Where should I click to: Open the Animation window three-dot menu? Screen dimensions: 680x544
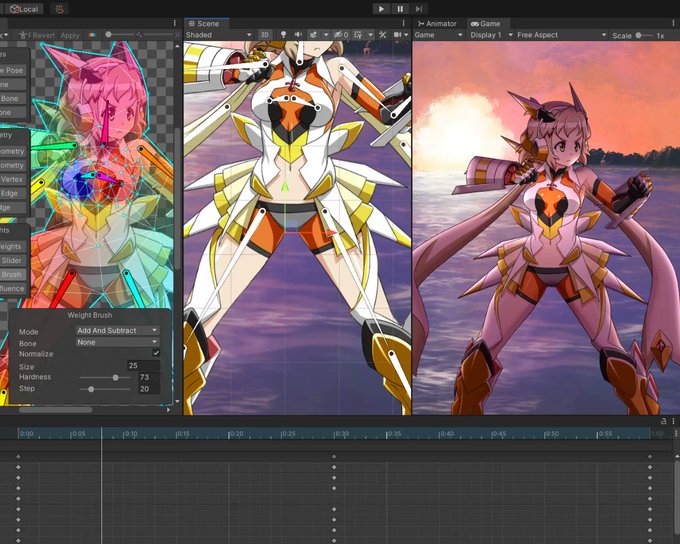673,421
